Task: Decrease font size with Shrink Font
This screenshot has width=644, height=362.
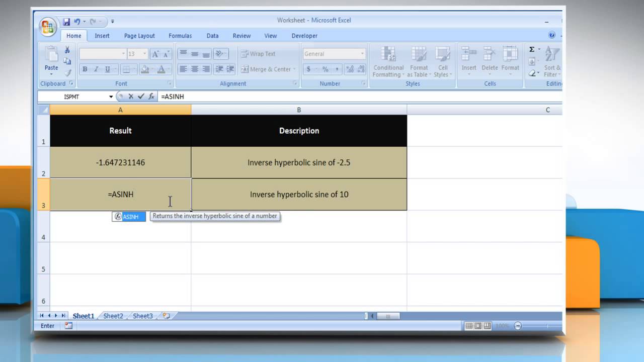Action: (167, 54)
